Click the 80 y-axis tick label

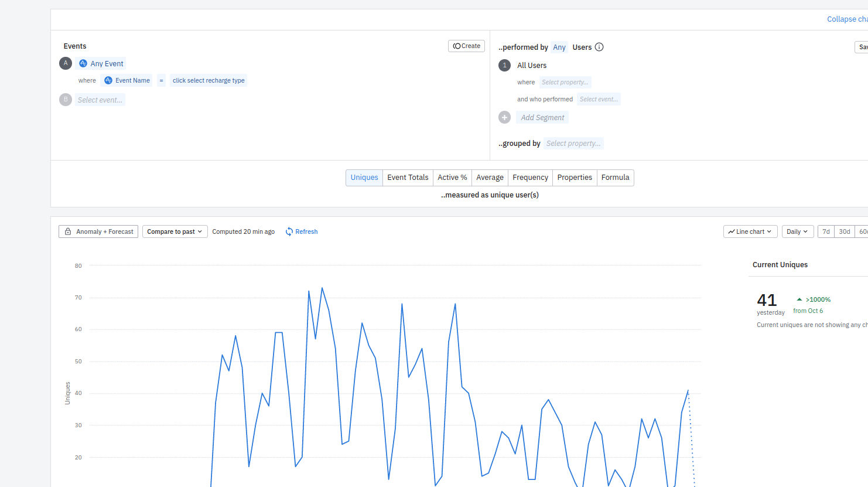[78, 265]
